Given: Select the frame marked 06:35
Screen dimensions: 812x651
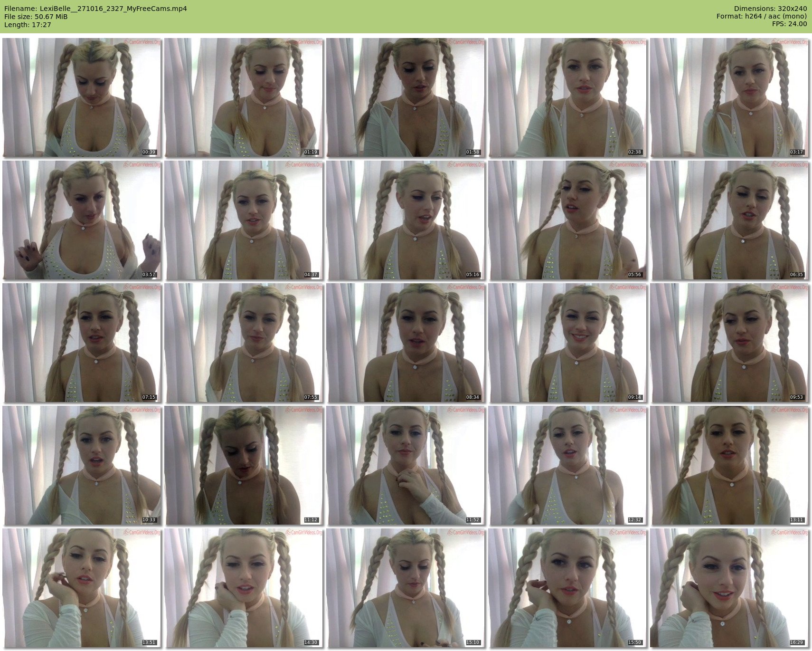Looking at the screenshot, I should click(729, 220).
